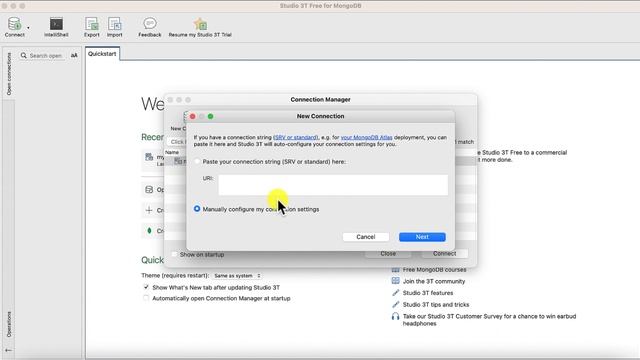This screenshot has width=640, height=360.
Task: Click the Export toolbar icon
Action: (x=92, y=27)
